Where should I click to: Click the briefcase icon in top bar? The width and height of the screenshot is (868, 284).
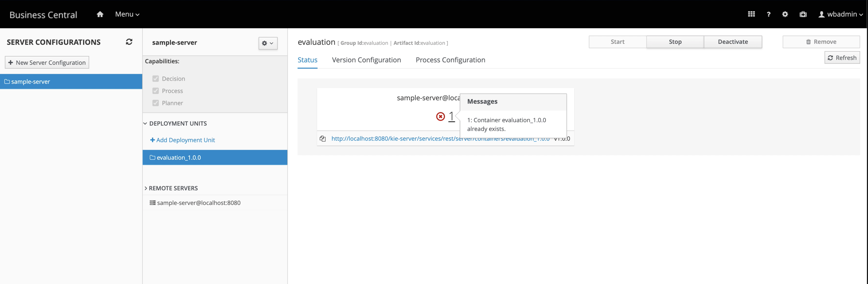[803, 14]
